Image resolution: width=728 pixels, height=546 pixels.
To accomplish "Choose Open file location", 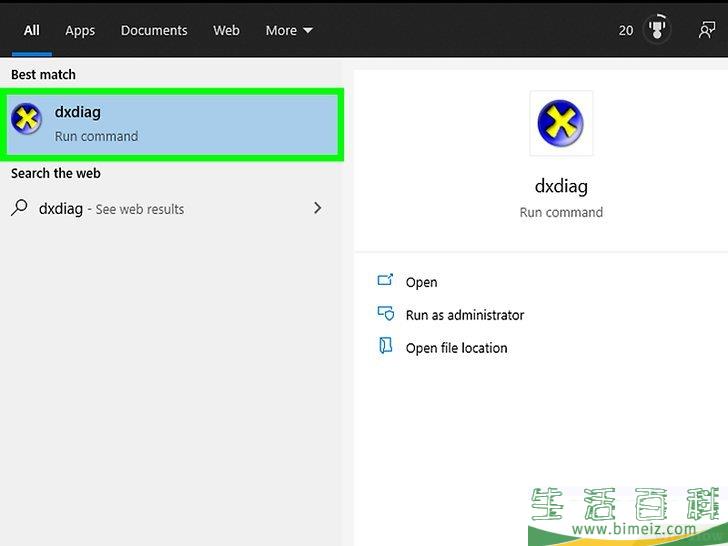I will pos(456,348).
